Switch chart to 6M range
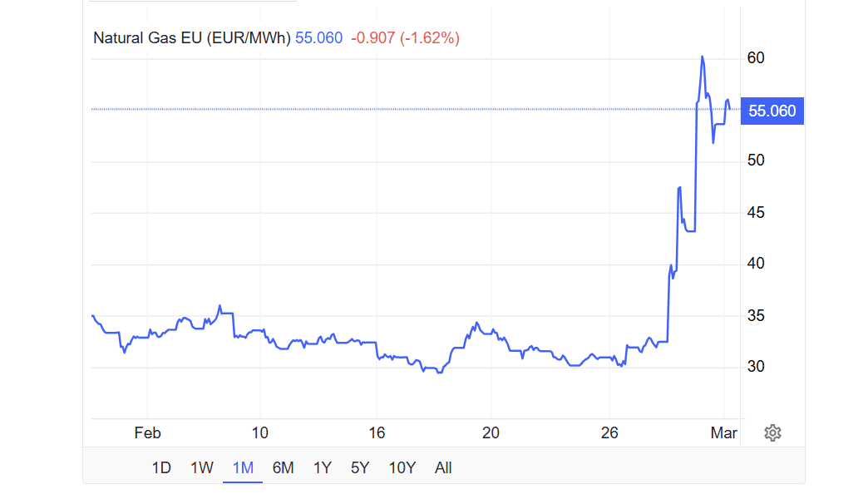The height and width of the screenshot is (499, 868). tap(284, 467)
